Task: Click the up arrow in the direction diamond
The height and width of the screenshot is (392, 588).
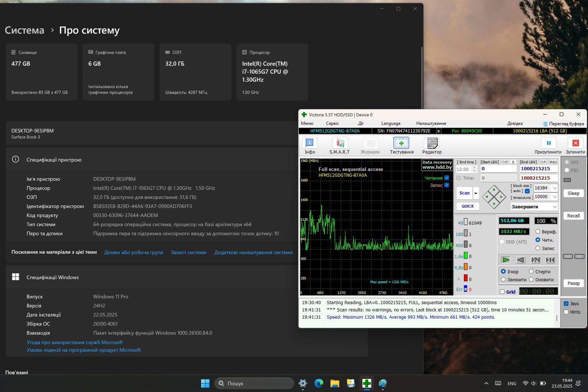Action: pyautogui.click(x=494, y=189)
